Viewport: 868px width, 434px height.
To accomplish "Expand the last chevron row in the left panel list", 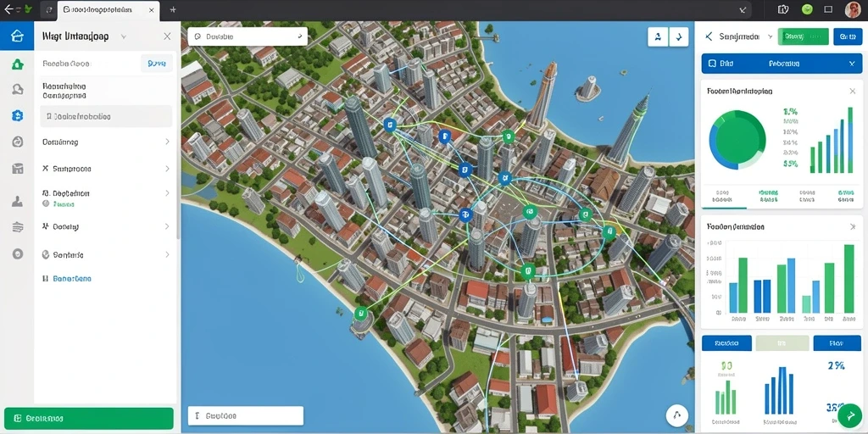I will pos(167,254).
